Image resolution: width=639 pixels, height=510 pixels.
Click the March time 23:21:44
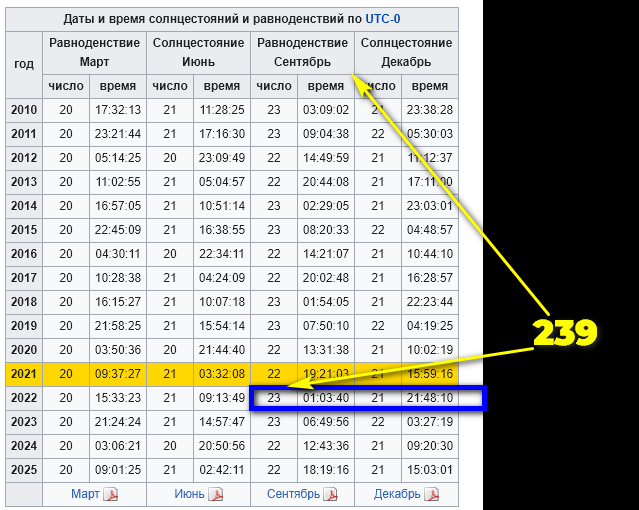(118, 134)
